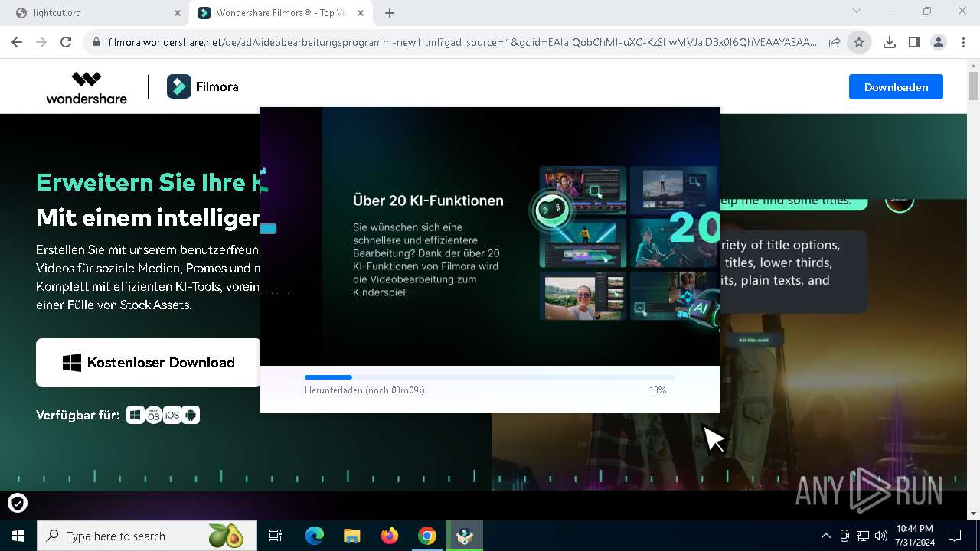Viewport: 980px width, 551px height.
Task: Click 'Herunterladen (noch 03m09s)' status text
Action: [x=364, y=390]
